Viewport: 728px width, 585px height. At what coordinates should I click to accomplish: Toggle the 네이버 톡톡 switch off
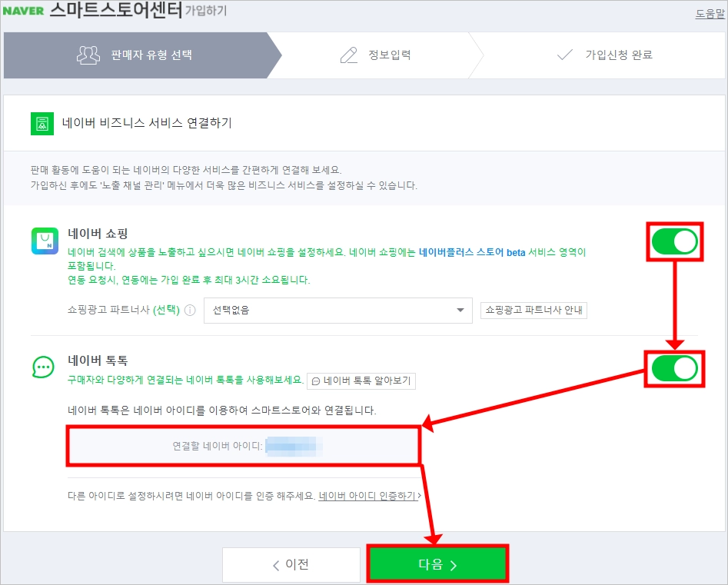pyautogui.click(x=675, y=369)
